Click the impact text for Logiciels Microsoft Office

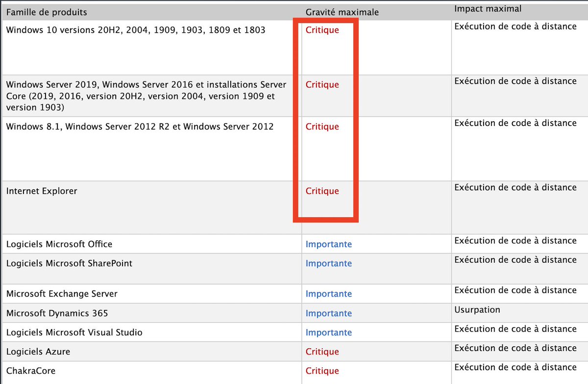click(x=515, y=241)
